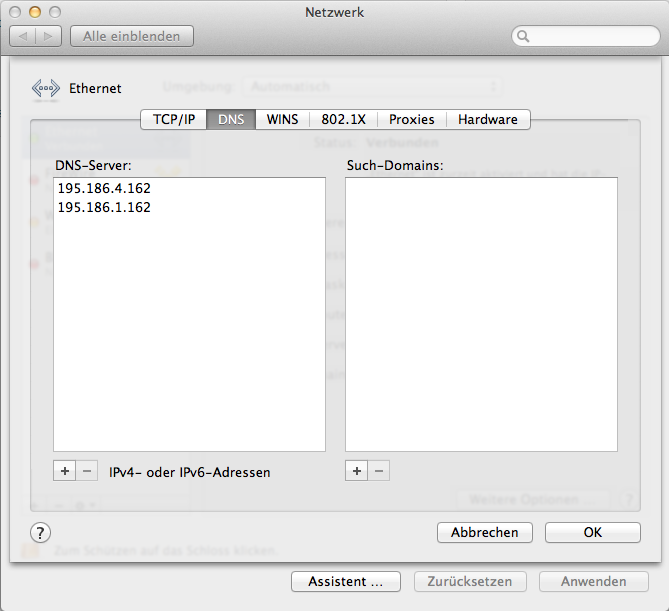669x611 pixels.
Task: Minimize the Netzwerk window
Action: point(35,12)
